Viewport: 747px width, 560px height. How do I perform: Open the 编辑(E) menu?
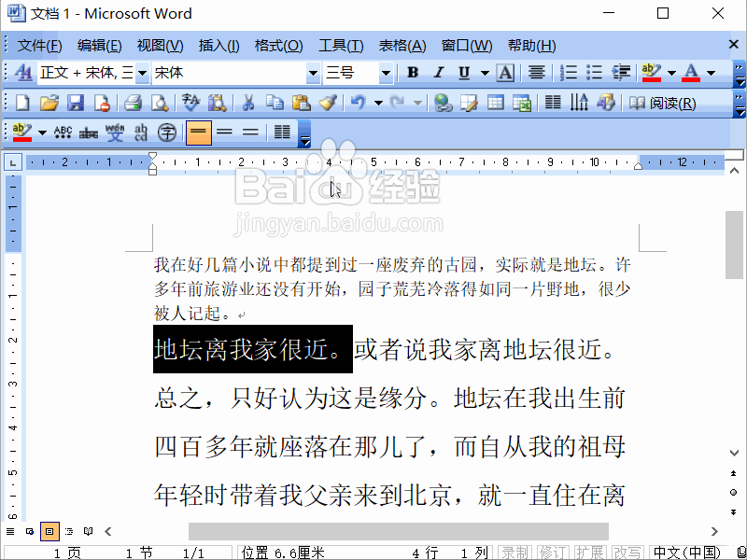coord(100,46)
